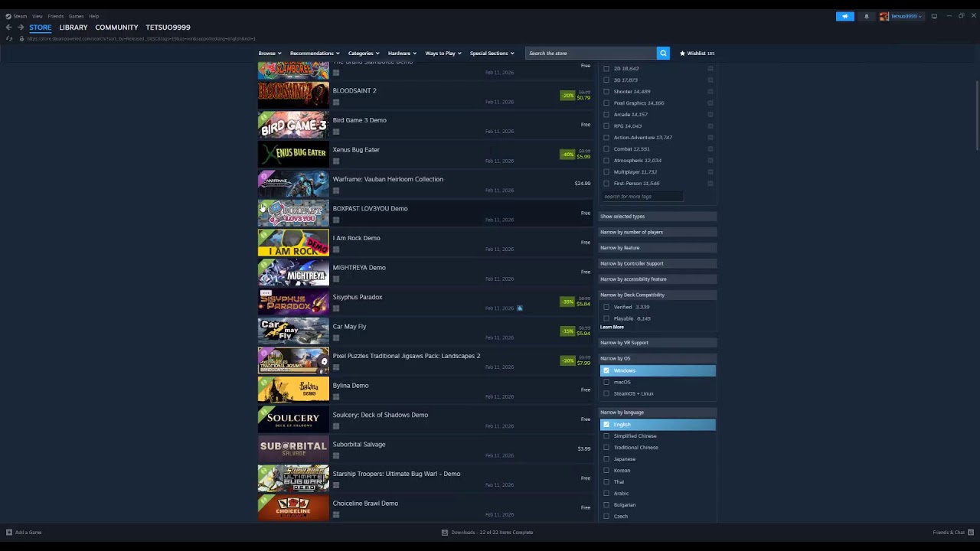Check the 2D tag filter

[606, 69]
